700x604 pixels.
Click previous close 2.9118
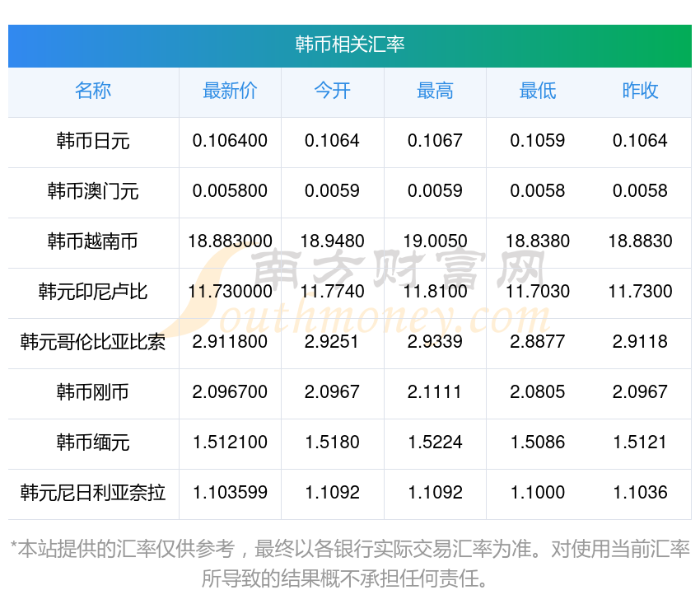coord(640,342)
